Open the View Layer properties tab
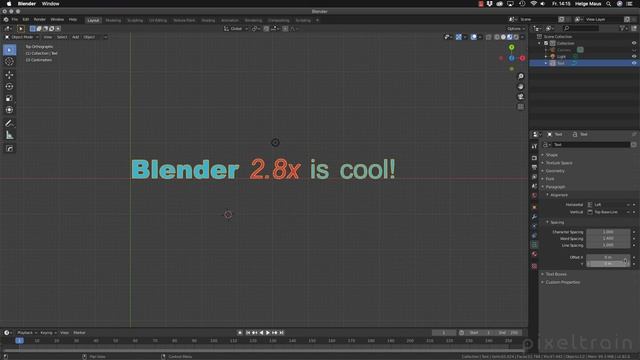Image resolution: width=640 pixels, height=360 pixels. point(534,177)
